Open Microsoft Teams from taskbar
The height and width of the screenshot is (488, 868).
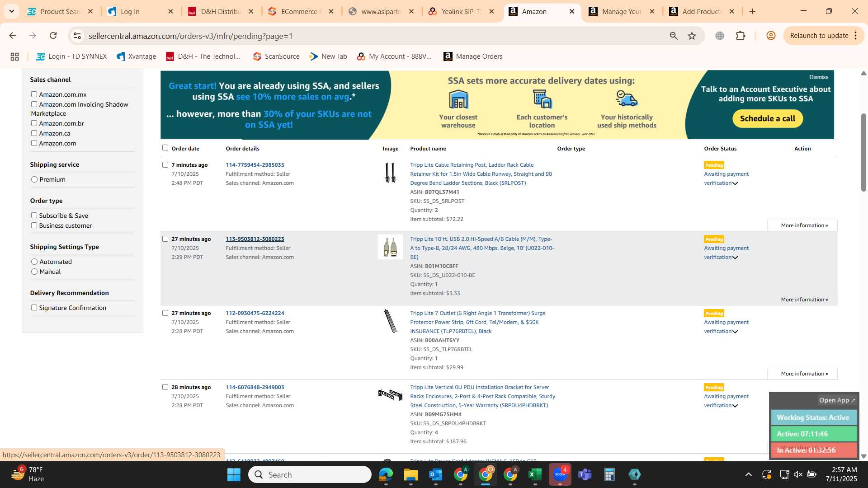585,474
